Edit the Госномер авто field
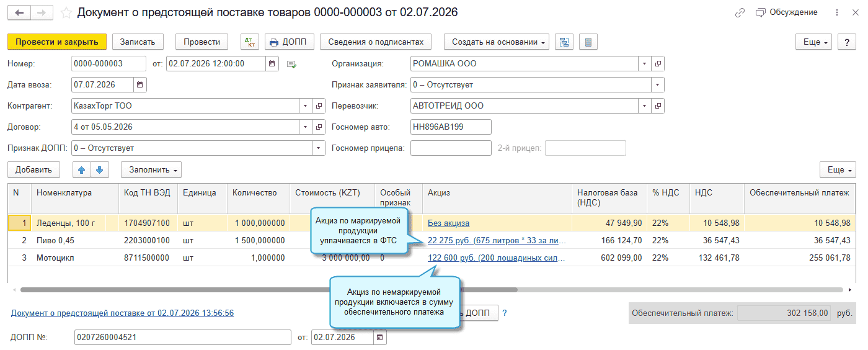This screenshot has height=350, width=868. pos(451,127)
